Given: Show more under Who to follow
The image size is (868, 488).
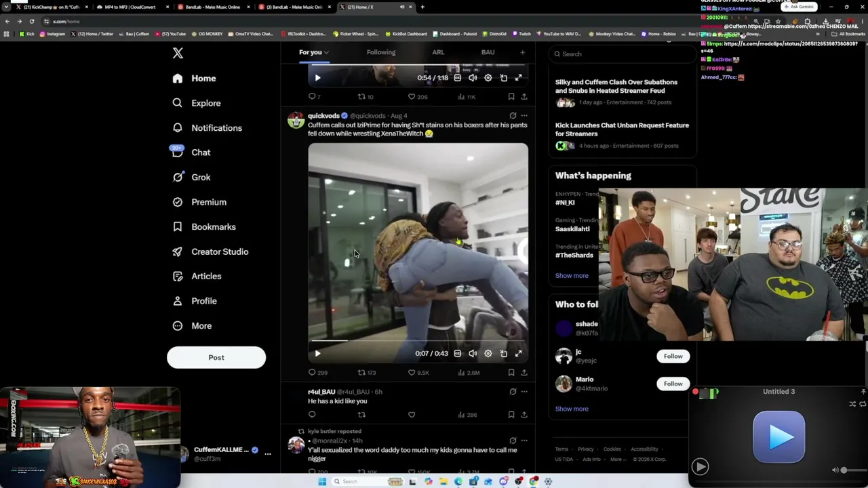Looking at the screenshot, I should tap(572, 409).
